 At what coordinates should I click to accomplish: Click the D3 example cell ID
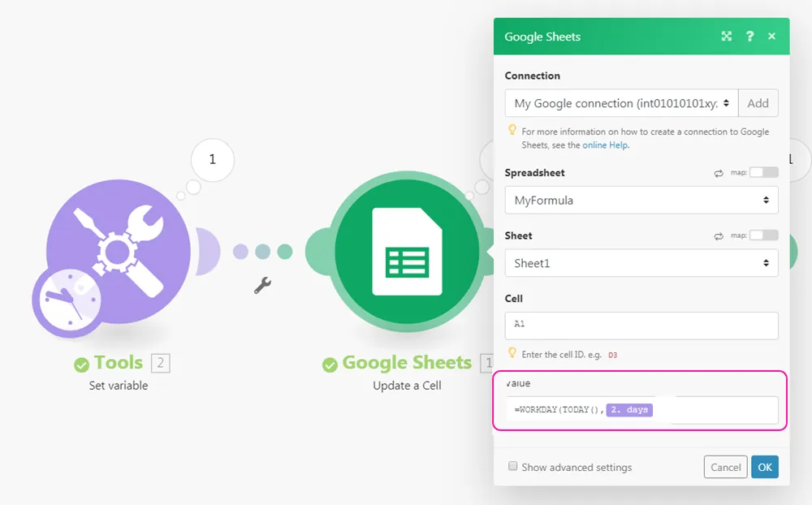tap(612, 356)
